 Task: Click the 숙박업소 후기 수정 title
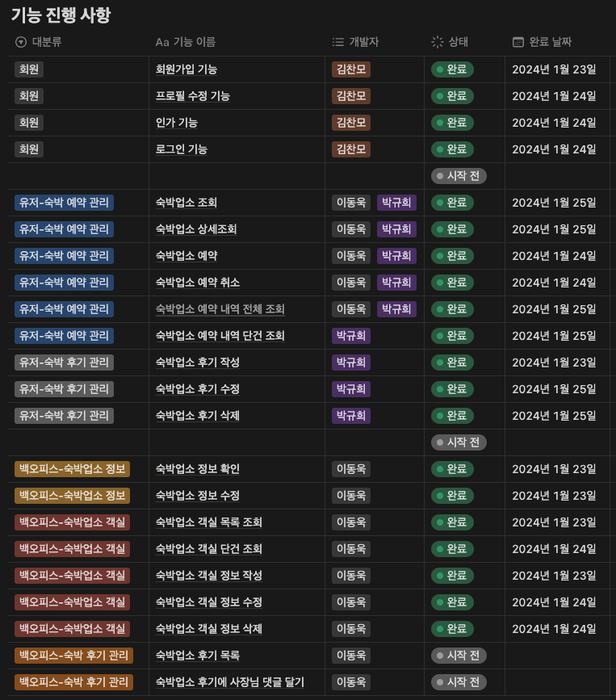(x=197, y=389)
